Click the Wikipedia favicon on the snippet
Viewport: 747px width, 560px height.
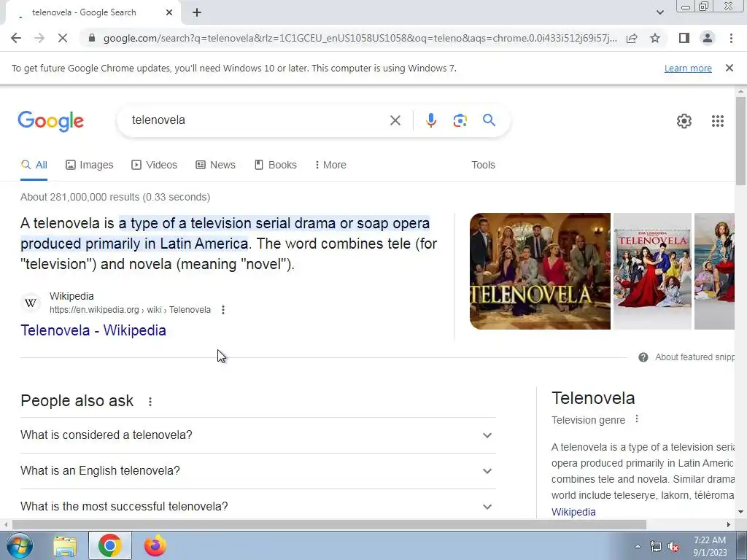31,303
